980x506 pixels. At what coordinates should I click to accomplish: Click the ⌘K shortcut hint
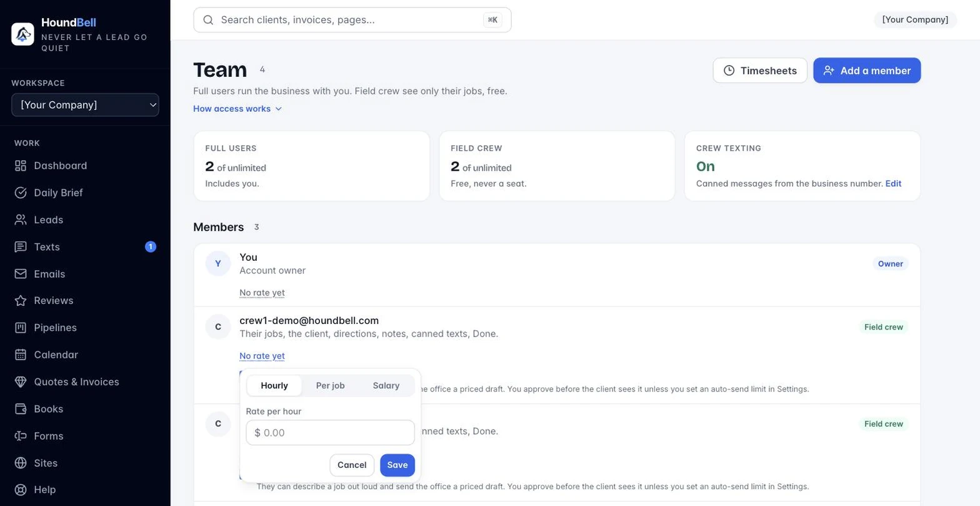(492, 20)
